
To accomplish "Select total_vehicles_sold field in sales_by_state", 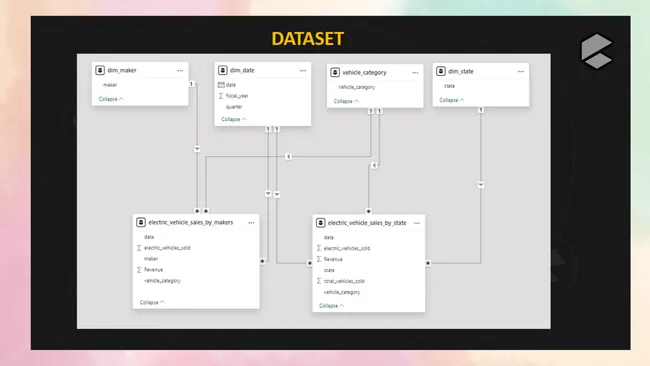I will tap(344, 281).
